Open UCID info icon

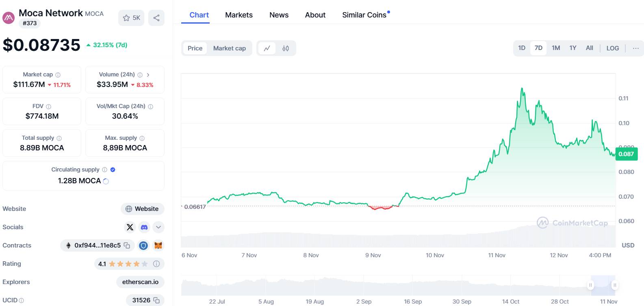pyautogui.click(x=22, y=300)
